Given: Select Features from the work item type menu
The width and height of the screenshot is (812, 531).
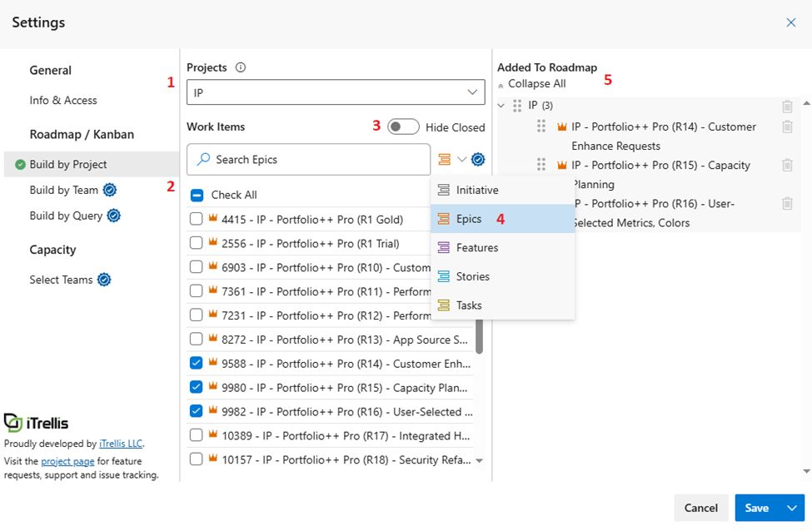Looking at the screenshot, I should click(x=476, y=248).
